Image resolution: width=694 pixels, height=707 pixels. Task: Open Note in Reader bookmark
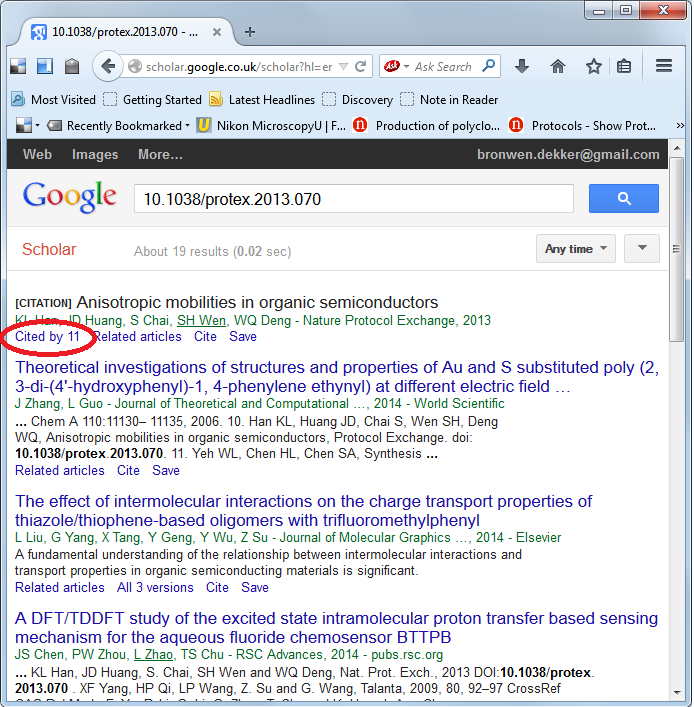449,100
